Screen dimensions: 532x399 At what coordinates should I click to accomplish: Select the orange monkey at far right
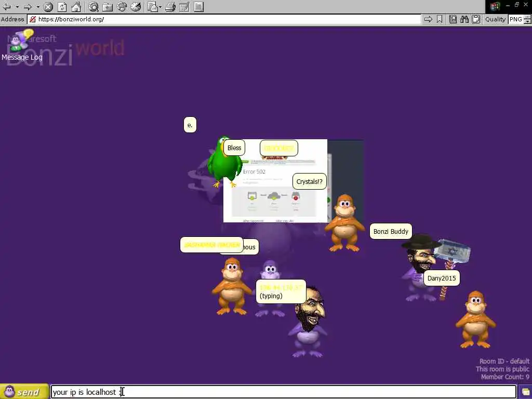[475, 320]
